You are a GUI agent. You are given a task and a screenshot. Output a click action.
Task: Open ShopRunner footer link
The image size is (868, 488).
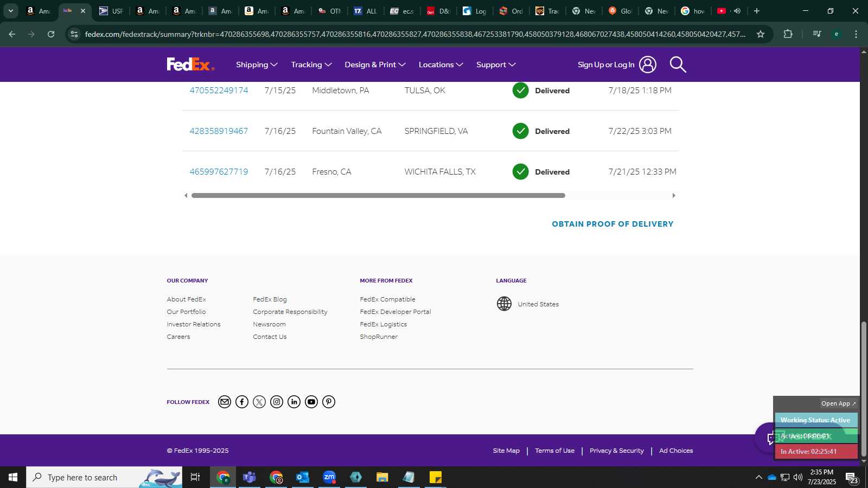(x=379, y=337)
